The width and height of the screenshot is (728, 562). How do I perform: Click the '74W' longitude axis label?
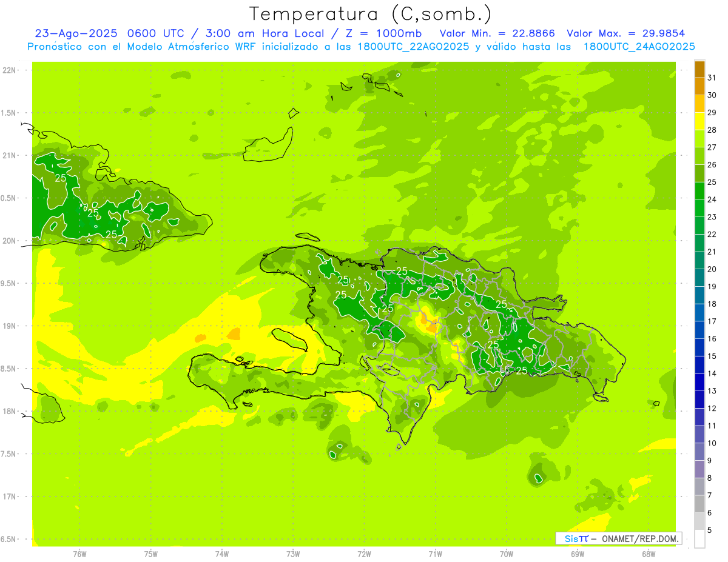tap(221, 554)
